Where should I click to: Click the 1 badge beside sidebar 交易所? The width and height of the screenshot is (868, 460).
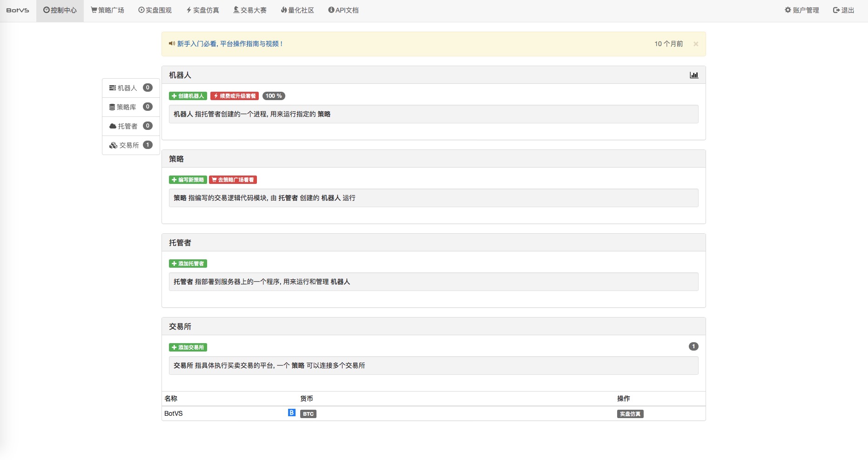coord(148,145)
